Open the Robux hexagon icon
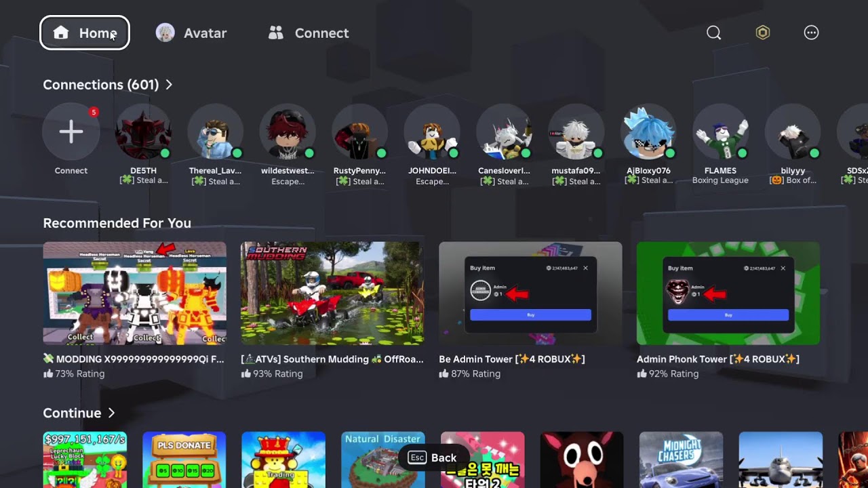The width and height of the screenshot is (868, 488). (x=763, y=33)
